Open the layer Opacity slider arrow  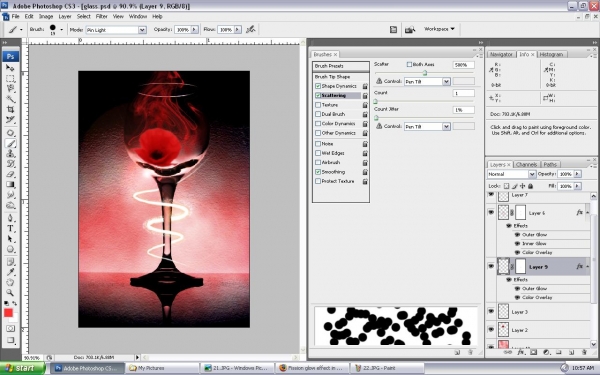577,174
